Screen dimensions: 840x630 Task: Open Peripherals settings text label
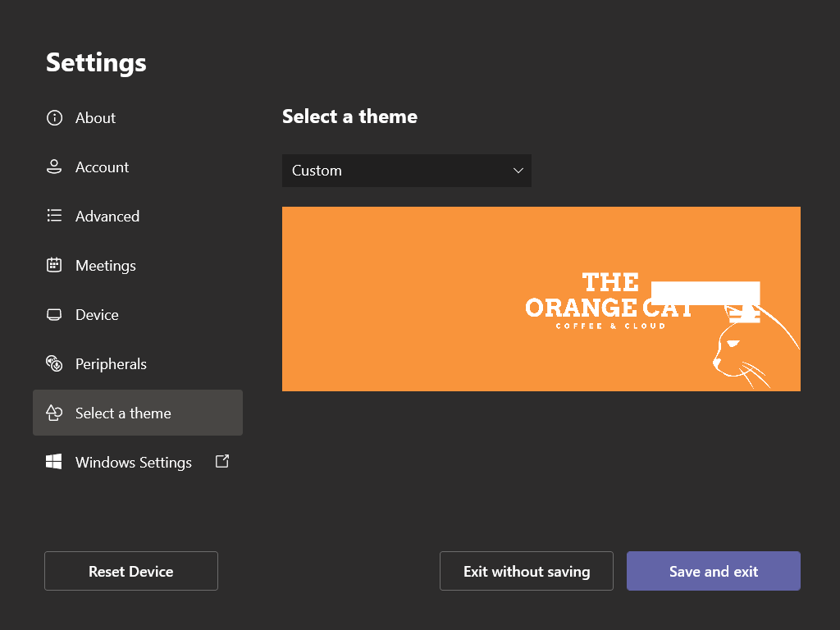tap(111, 364)
